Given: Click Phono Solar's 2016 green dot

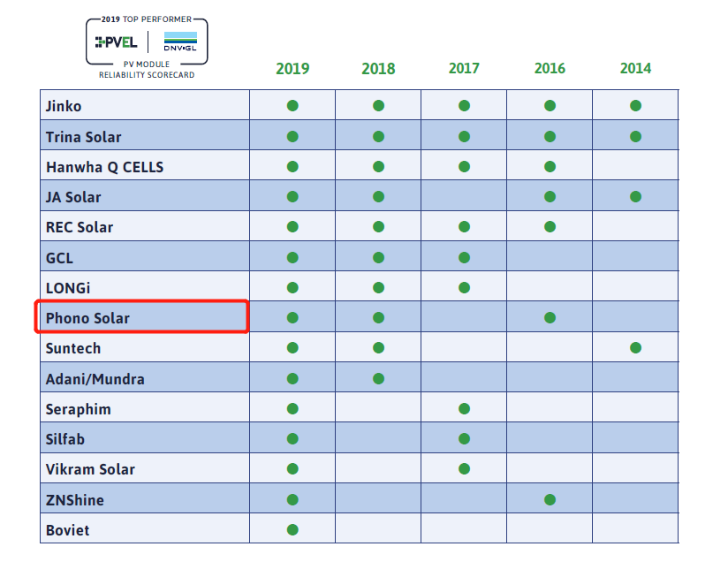Looking at the screenshot, I should point(550,318).
